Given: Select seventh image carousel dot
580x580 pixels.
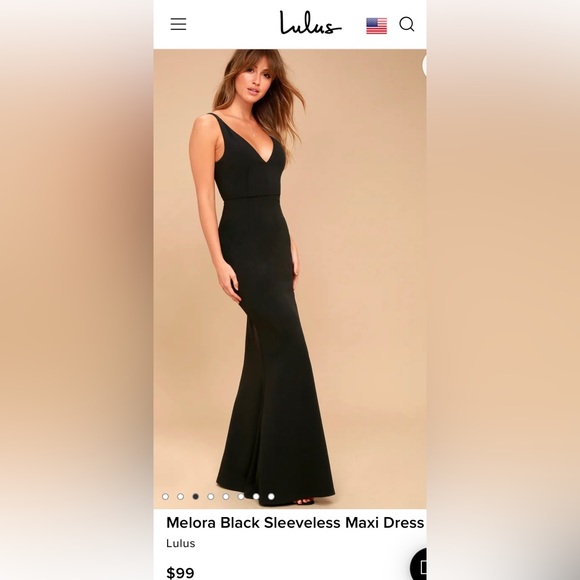Looking at the screenshot, I should tap(256, 496).
